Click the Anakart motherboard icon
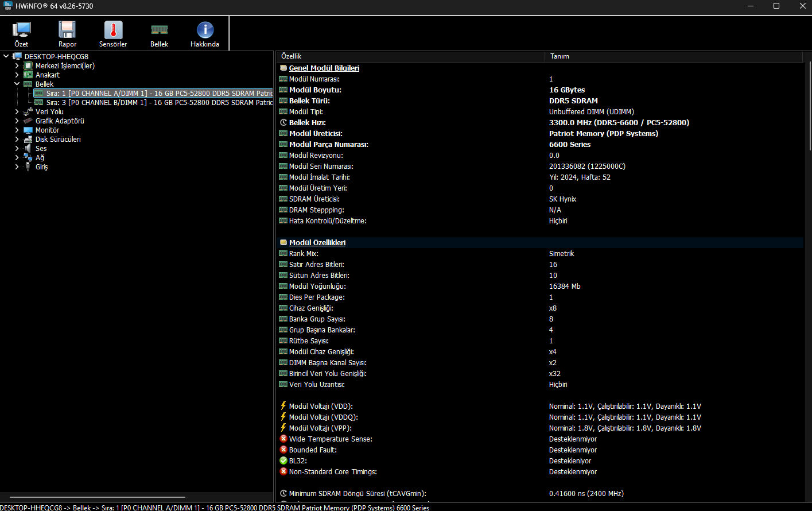This screenshot has height=511, width=812. coord(28,75)
